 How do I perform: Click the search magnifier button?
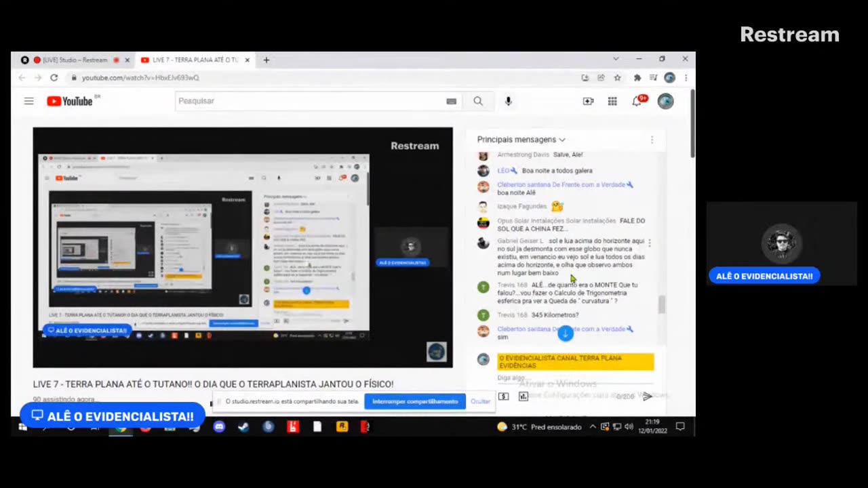tap(478, 101)
